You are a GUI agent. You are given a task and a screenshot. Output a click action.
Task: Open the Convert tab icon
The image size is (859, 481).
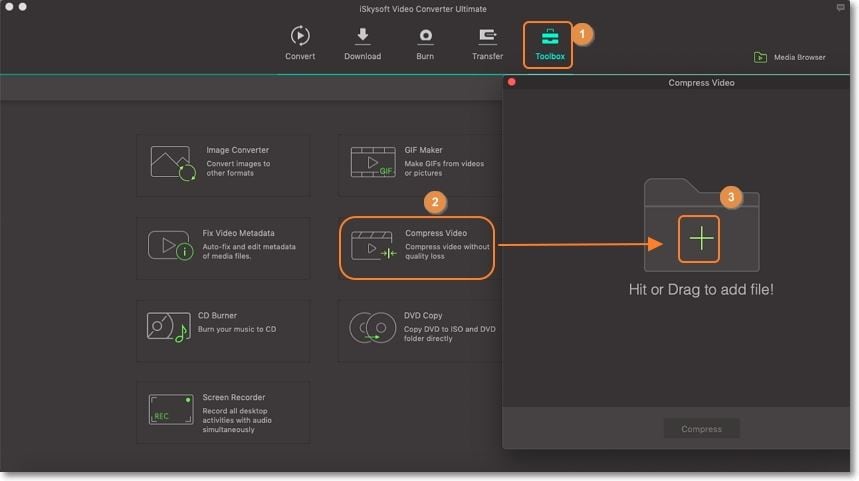click(300, 36)
